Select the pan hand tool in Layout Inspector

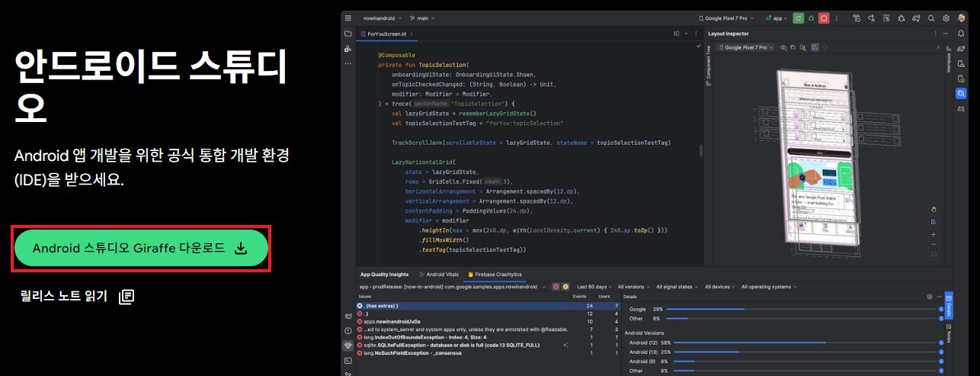935,208
